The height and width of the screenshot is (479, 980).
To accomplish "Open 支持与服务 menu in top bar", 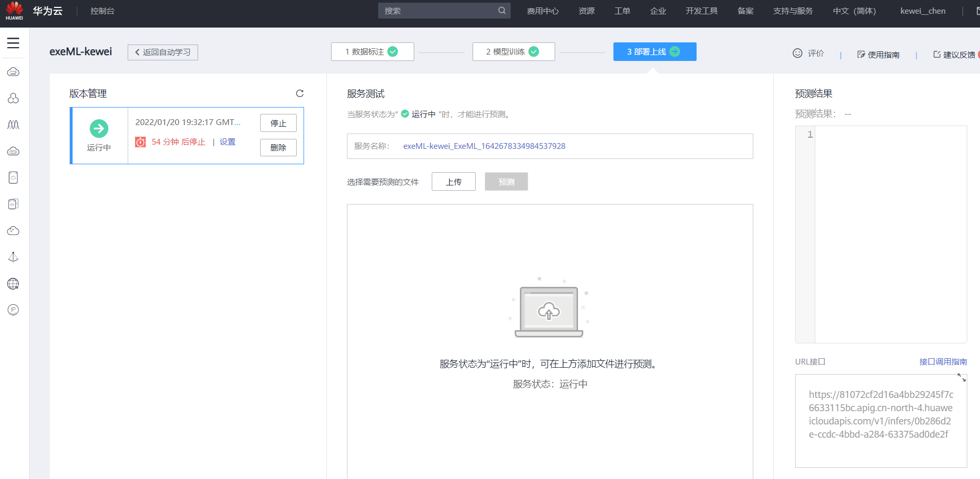I will click(x=793, y=11).
